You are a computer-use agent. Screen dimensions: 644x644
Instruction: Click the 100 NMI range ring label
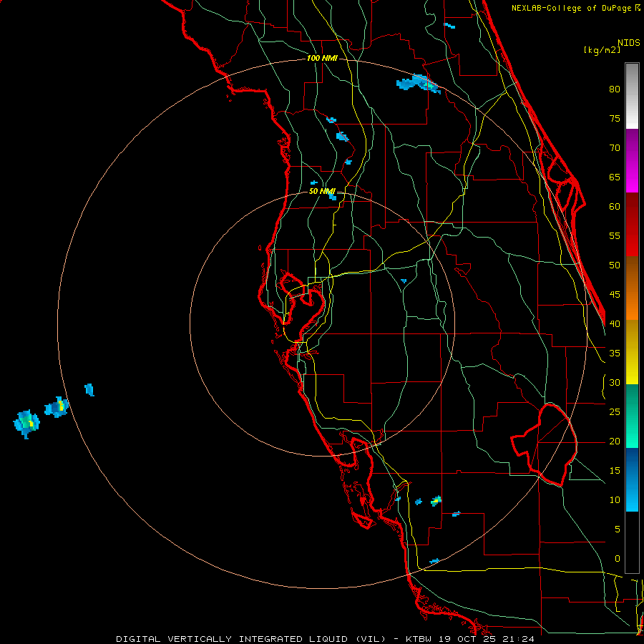[322, 58]
